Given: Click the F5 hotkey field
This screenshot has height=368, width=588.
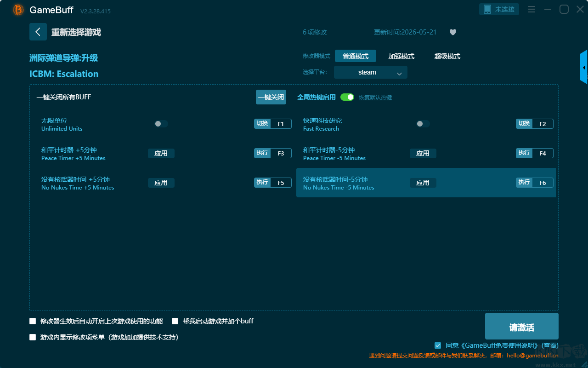Looking at the screenshot, I should 281,183.
